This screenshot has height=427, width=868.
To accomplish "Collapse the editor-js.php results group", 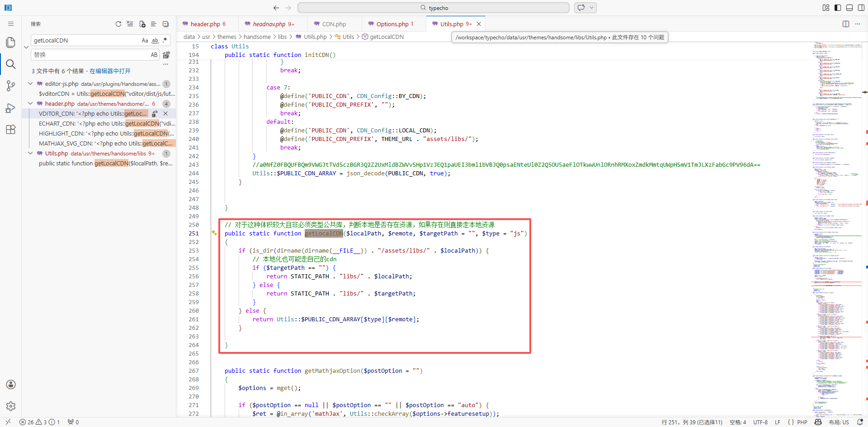I will pyautogui.click(x=30, y=84).
